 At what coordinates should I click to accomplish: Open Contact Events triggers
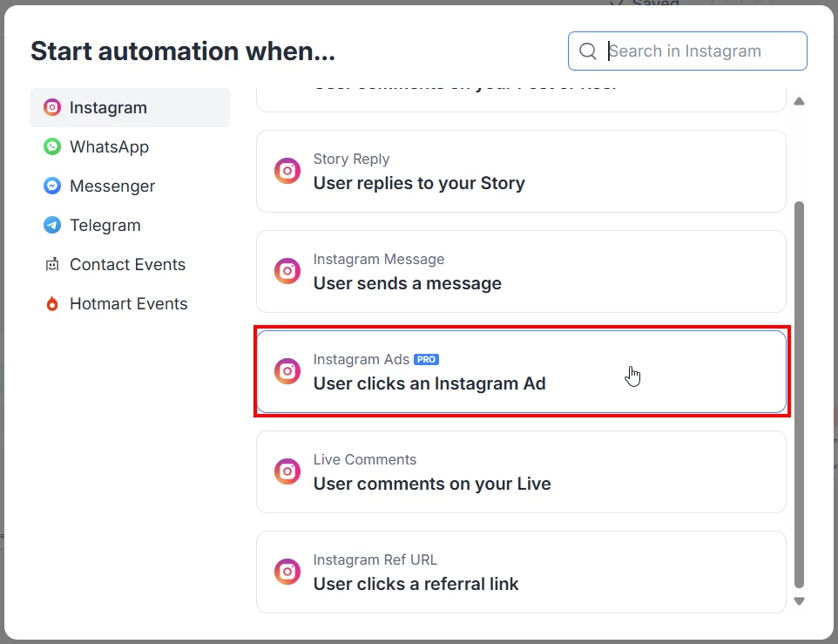130,265
